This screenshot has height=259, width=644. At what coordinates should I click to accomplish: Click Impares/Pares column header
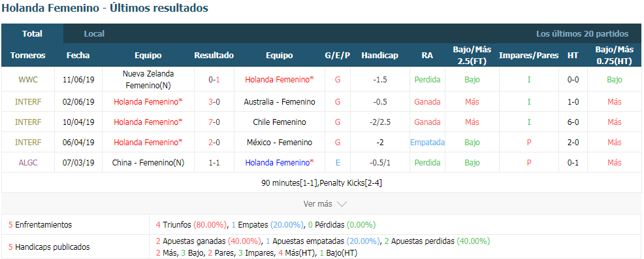point(528,56)
